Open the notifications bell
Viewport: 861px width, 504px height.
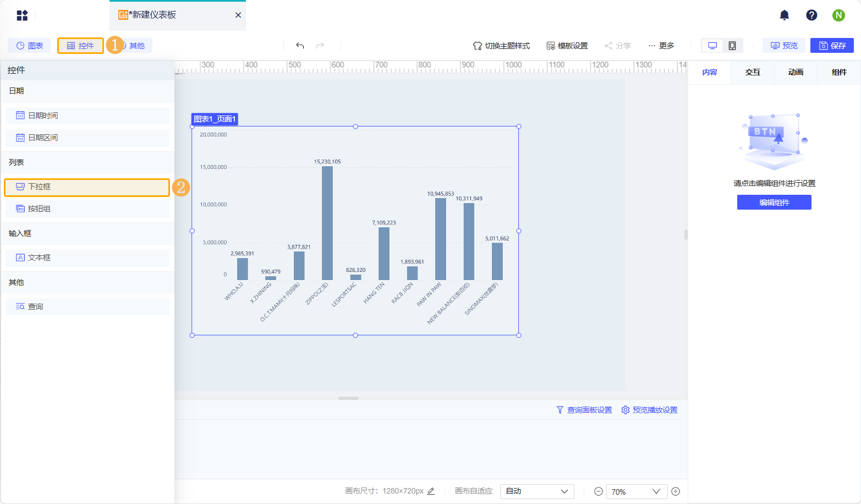(785, 15)
